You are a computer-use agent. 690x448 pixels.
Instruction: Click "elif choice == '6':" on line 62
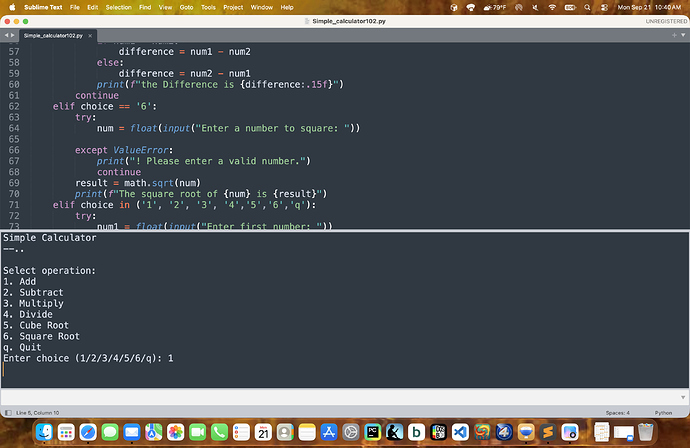[x=105, y=106]
